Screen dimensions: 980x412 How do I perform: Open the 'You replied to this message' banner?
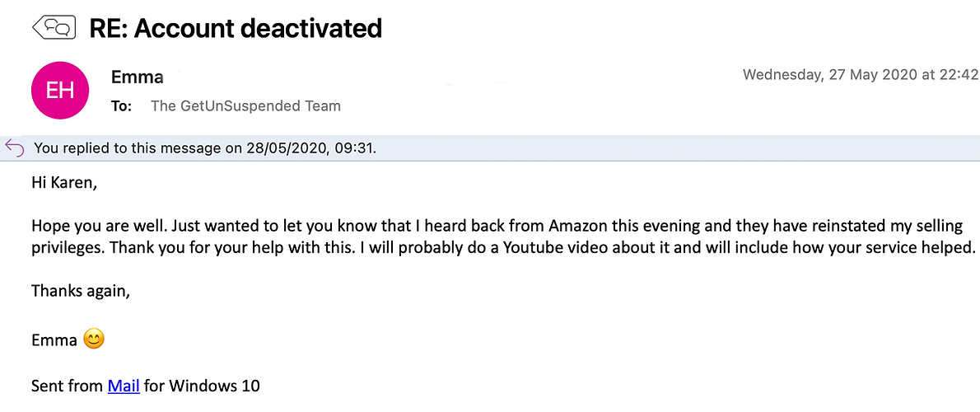point(205,148)
